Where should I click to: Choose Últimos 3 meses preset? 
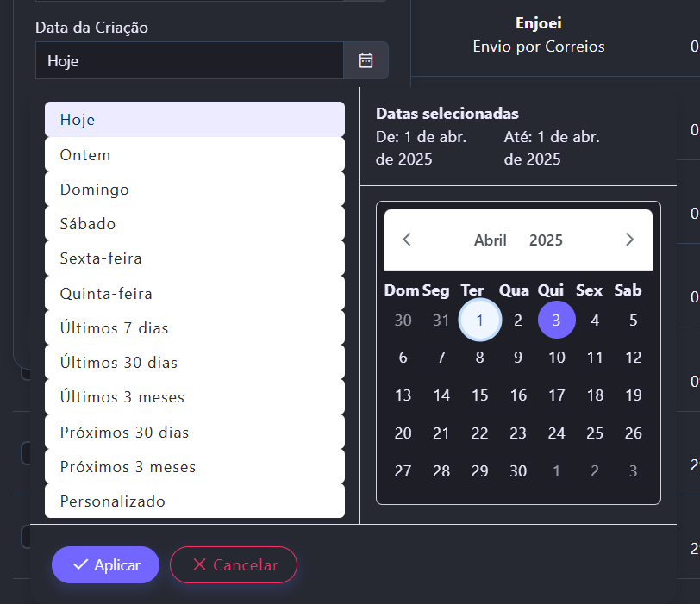pyautogui.click(x=195, y=397)
